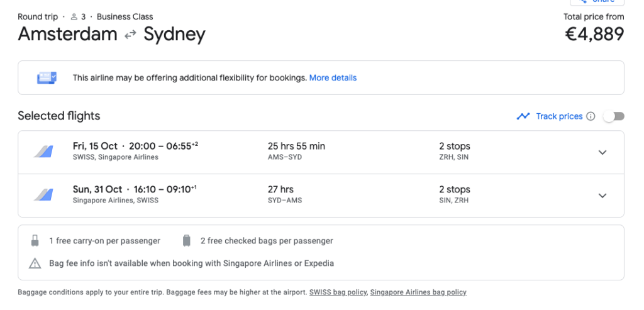The image size is (644, 310).
Task: Click the bag fee warning triangle icon
Action: [x=35, y=263]
